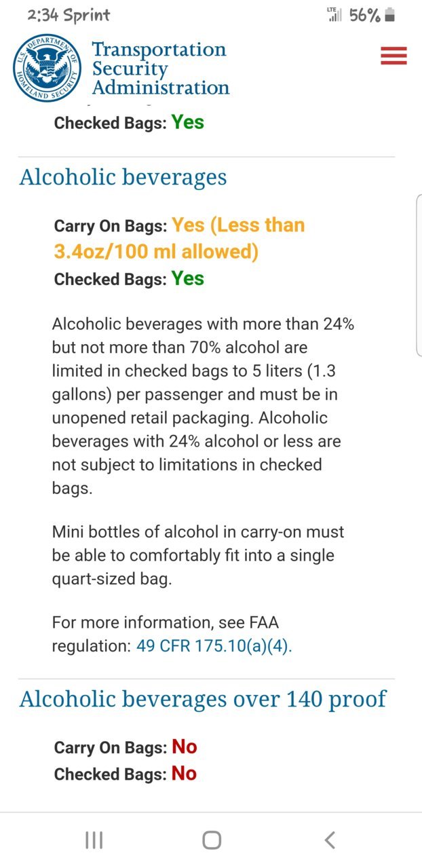
Task: Tap the LTE signal strength icon
Action: pos(334,14)
